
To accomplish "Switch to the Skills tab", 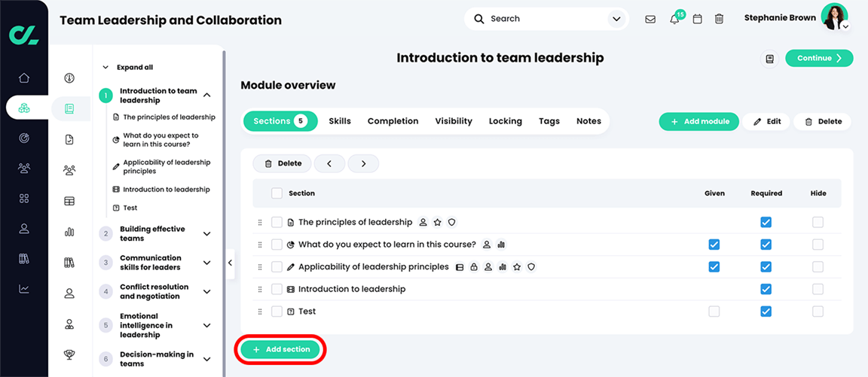I will [x=340, y=121].
